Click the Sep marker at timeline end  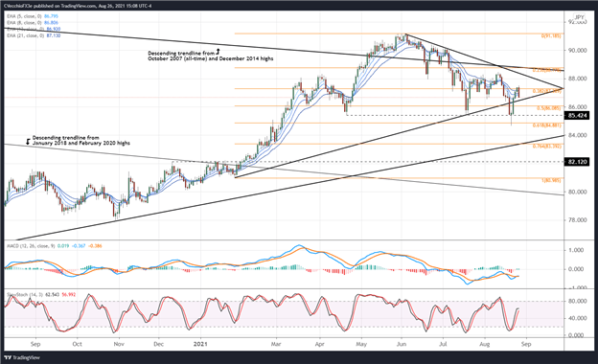526,344
